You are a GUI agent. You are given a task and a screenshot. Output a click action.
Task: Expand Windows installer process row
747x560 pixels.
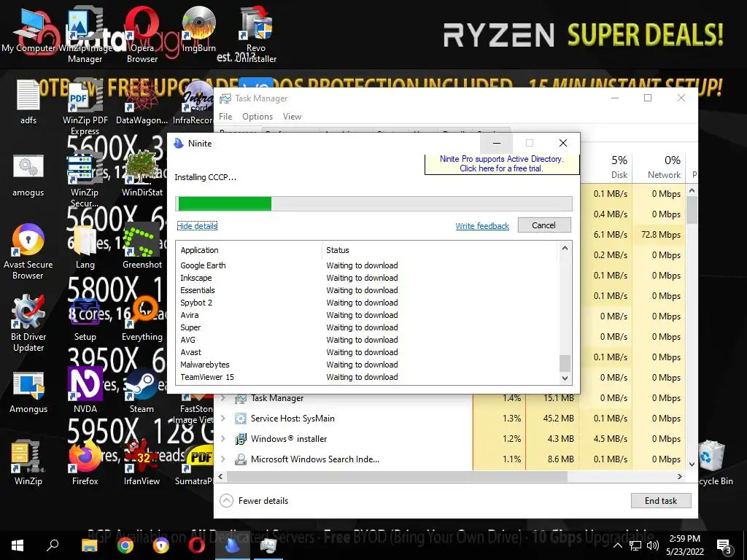pos(223,438)
